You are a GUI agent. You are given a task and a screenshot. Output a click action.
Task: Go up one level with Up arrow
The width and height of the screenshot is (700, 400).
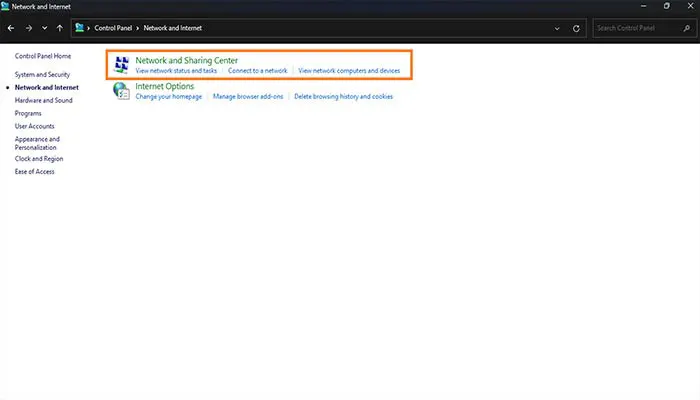pyautogui.click(x=59, y=28)
